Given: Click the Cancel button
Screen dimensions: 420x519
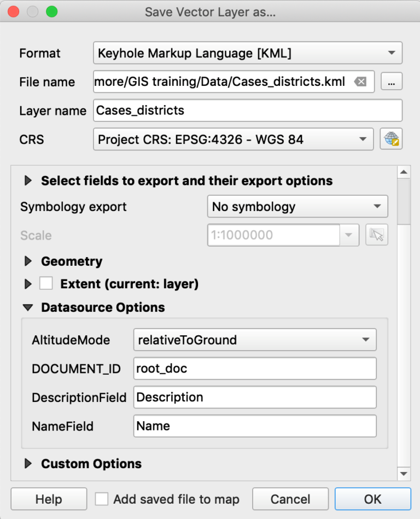Looking at the screenshot, I should 290,499.
